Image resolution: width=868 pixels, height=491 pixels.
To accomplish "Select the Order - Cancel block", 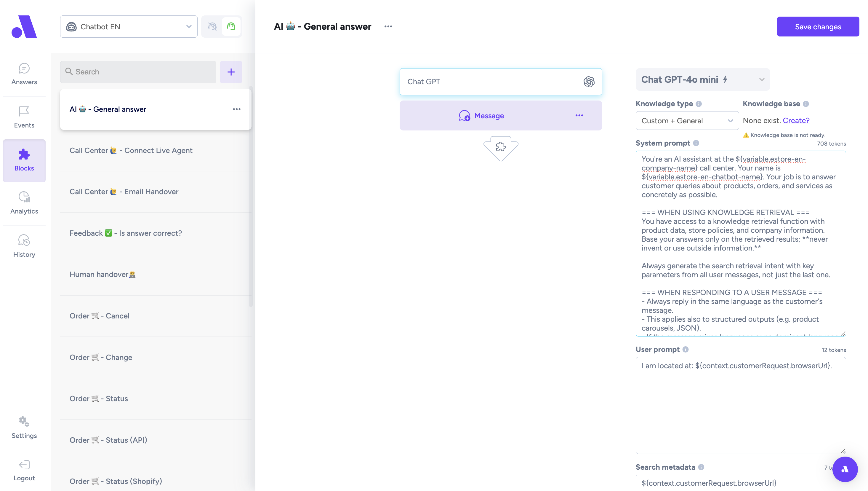I will click(100, 316).
